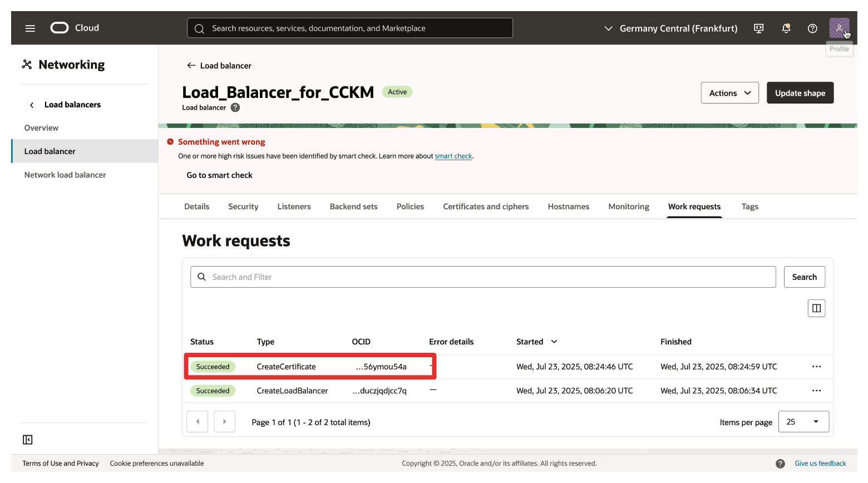Click Give us feedback link
This screenshot has height=483, width=868.
pos(820,464)
